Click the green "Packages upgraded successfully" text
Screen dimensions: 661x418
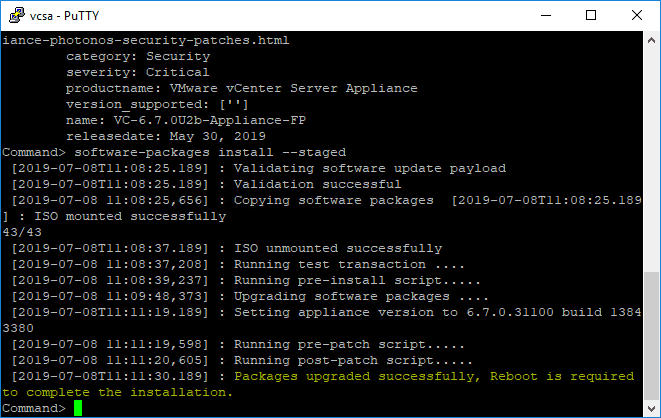coord(360,376)
